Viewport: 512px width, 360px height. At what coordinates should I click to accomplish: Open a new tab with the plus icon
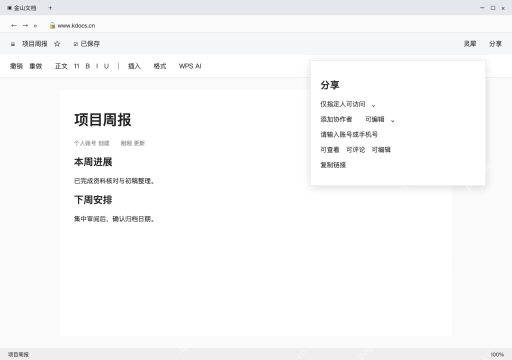[x=50, y=8]
